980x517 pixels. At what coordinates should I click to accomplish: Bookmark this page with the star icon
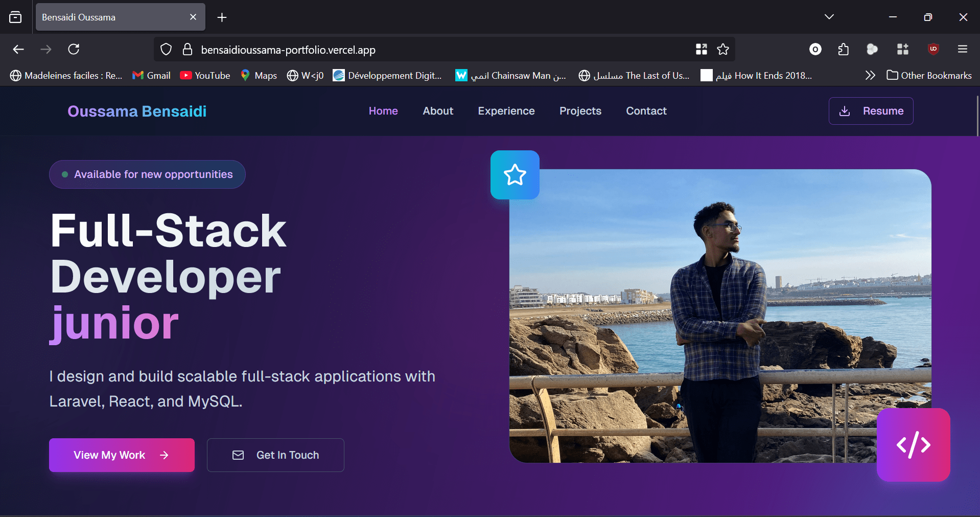tap(722, 50)
